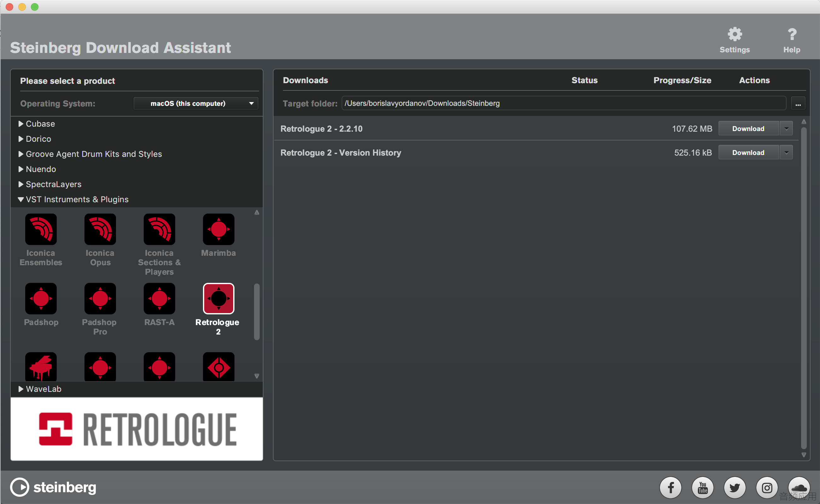This screenshot has height=504, width=820.
Task: Click the 107.62 MB size value
Action: click(x=692, y=129)
